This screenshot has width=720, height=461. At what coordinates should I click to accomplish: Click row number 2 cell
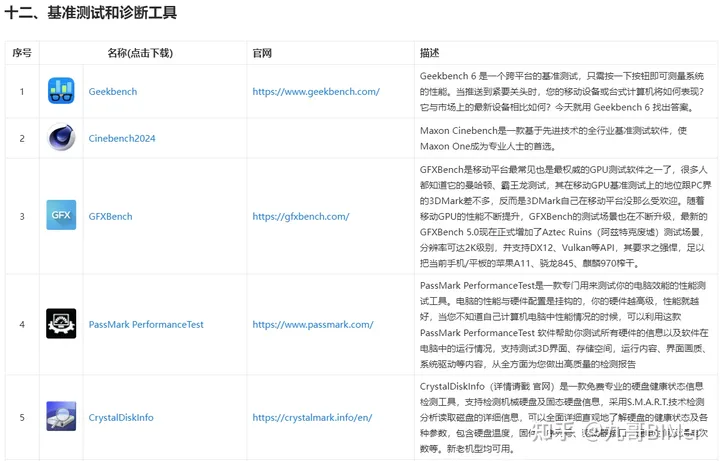pyautogui.click(x=22, y=138)
